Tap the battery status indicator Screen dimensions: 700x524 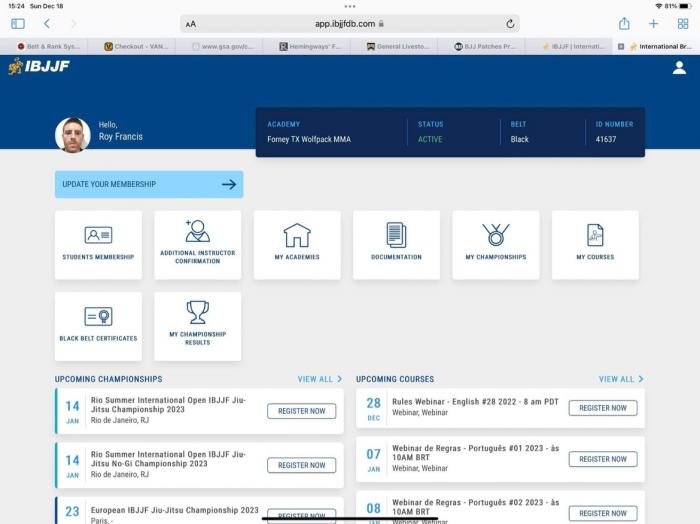[684, 6]
